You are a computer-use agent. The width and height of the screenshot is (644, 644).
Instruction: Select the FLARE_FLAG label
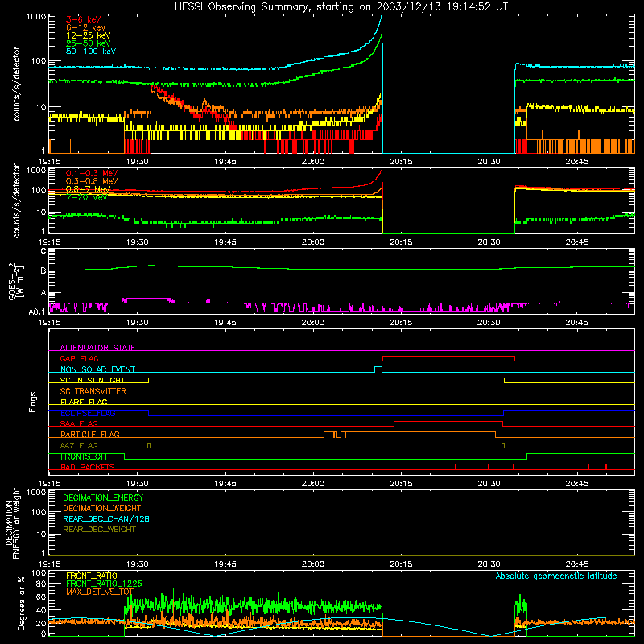click(x=84, y=402)
